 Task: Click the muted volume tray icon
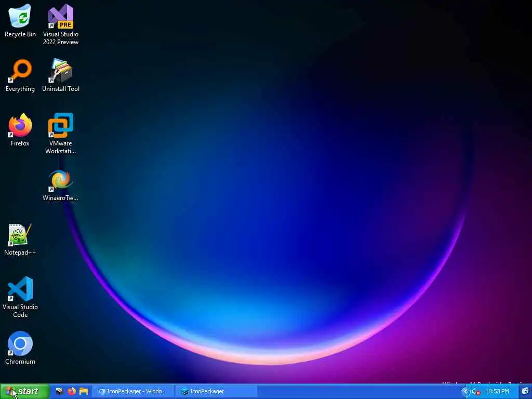pos(476,392)
